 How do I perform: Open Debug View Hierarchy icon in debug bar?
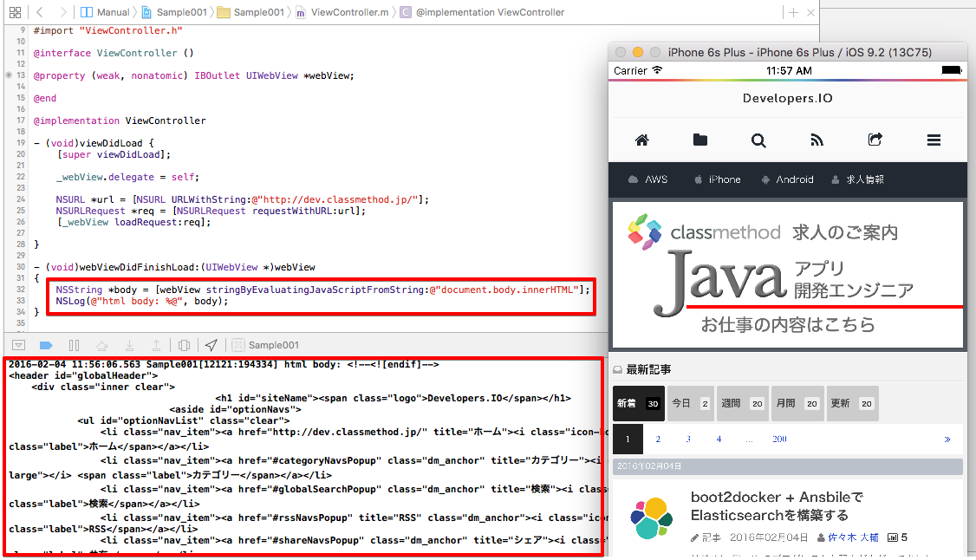click(x=183, y=345)
